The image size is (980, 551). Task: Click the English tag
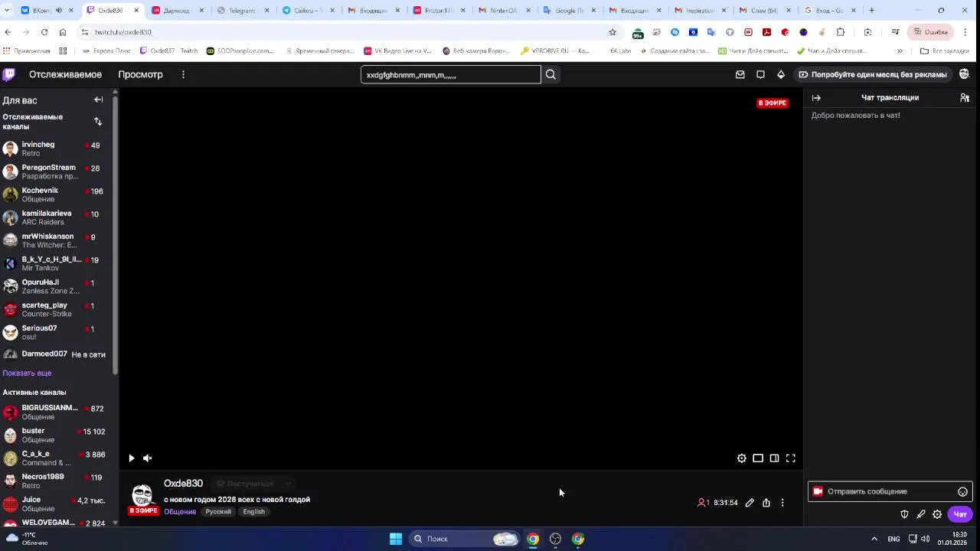point(254,512)
